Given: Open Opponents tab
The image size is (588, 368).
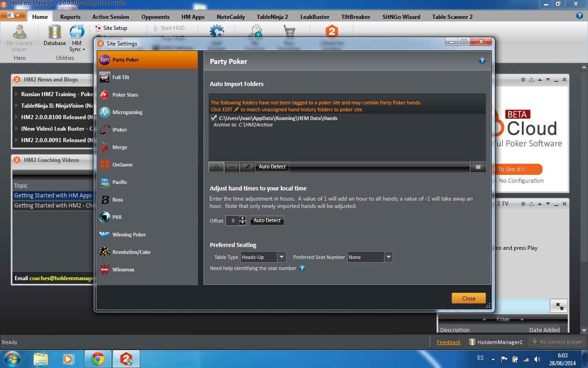Looking at the screenshot, I should coord(155,17).
